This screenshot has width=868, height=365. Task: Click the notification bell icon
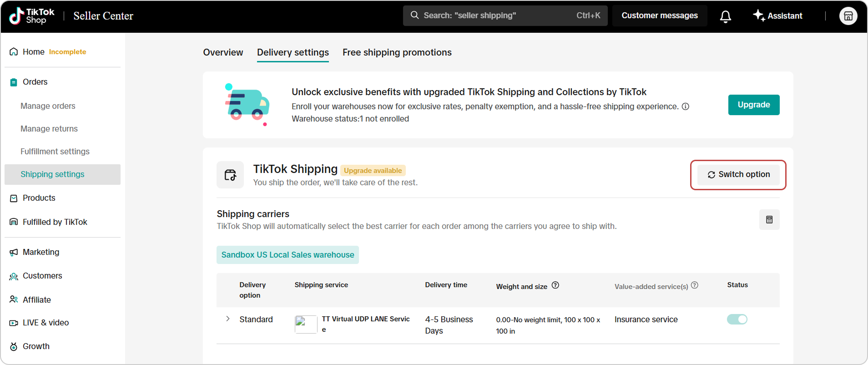[x=726, y=16]
